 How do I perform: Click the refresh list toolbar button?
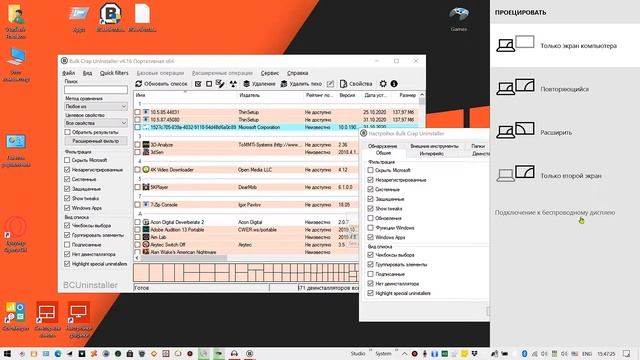[x=162, y=84]
